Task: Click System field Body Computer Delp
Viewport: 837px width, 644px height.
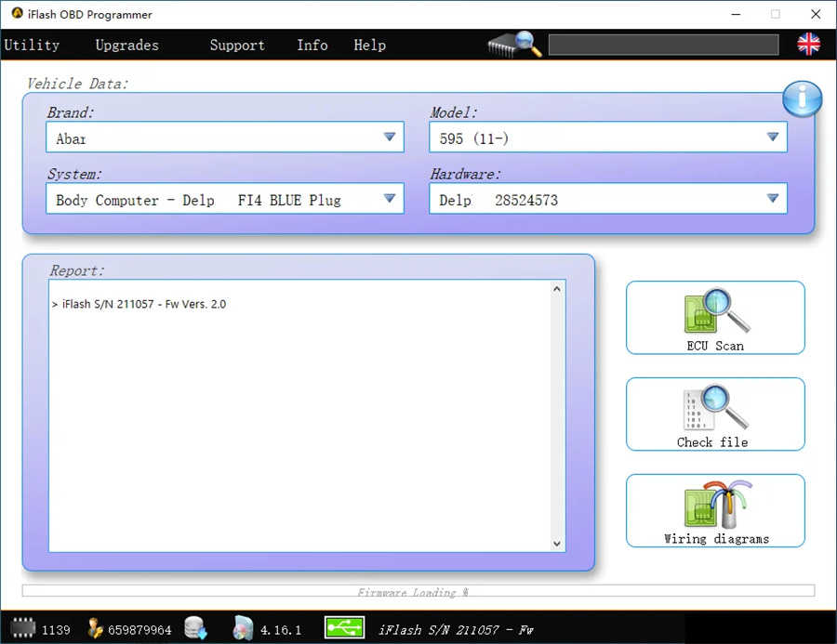Action: 225,199
